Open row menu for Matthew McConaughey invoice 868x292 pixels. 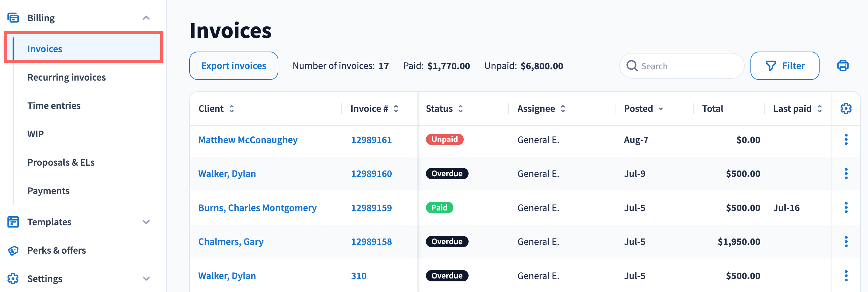(846, 140)
